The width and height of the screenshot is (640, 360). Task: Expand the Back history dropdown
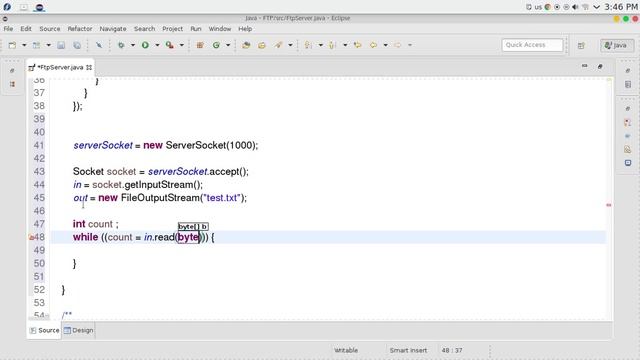tap(385, 45)
